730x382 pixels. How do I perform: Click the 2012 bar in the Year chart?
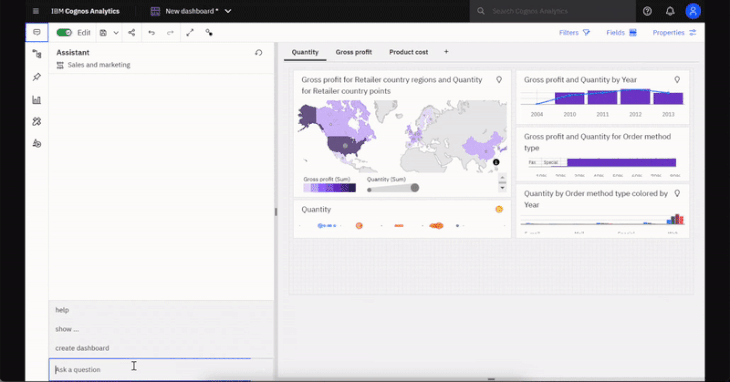tap(635, 97)
